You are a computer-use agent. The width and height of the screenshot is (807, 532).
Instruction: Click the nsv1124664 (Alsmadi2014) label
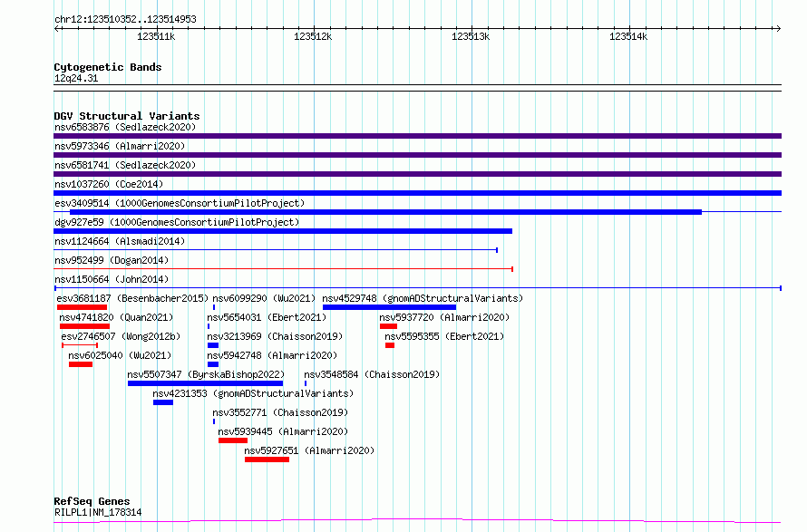[120, 241]
